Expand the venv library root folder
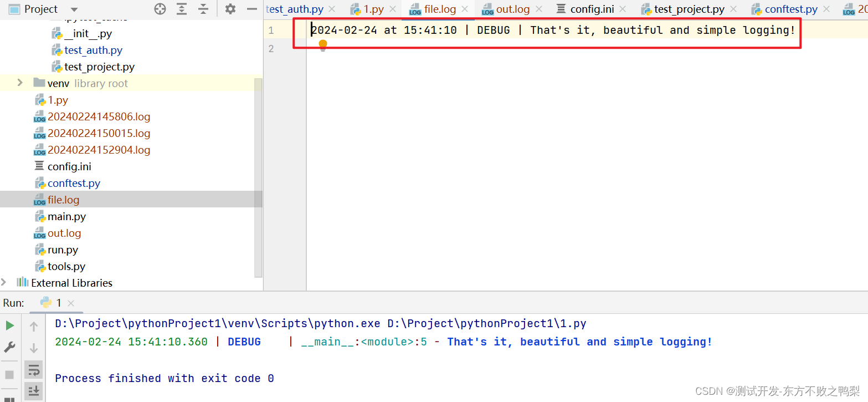 [x=20, y=83]
